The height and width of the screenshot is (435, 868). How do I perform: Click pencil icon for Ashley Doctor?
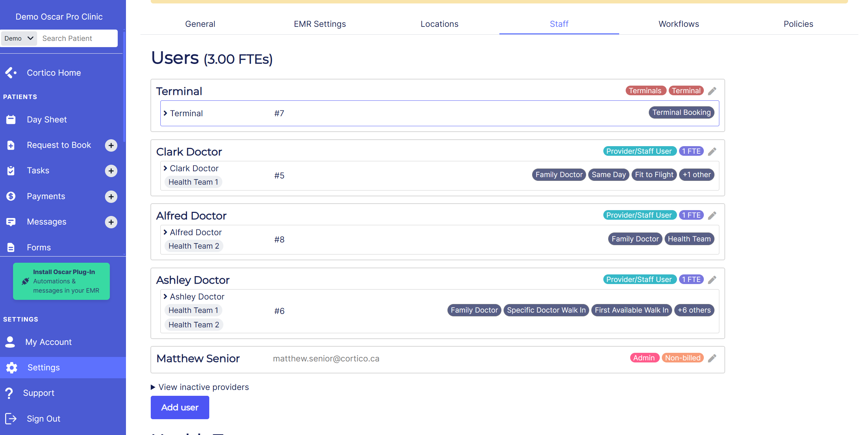[712, 280]
